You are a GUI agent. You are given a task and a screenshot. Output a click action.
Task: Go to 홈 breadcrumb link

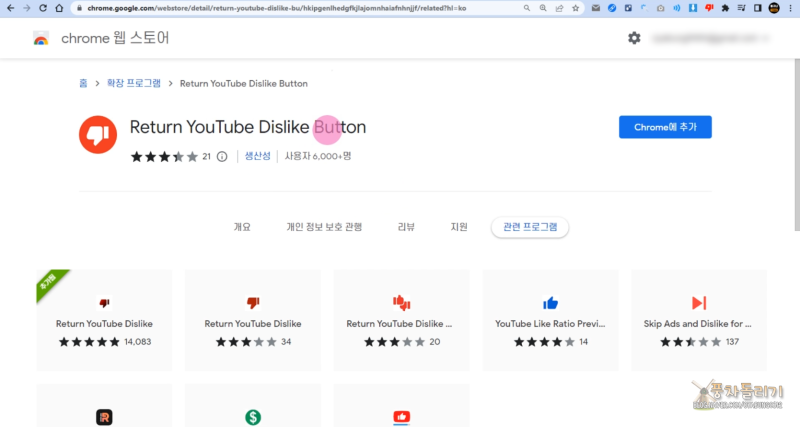click(x=83, y=83)
